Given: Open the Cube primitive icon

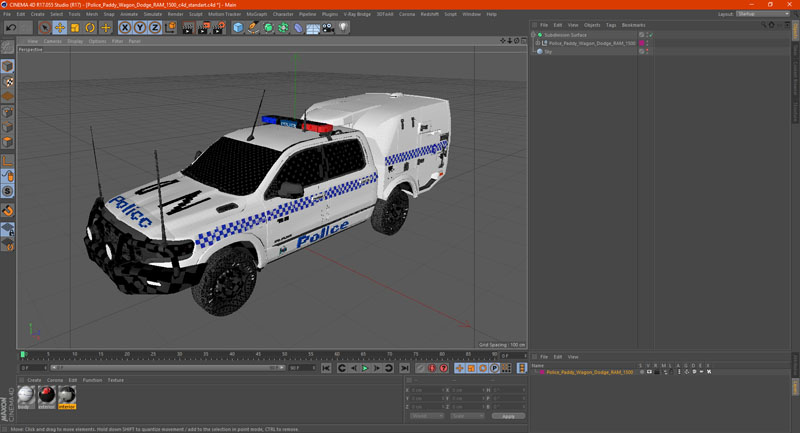Looking at the screenshot, I should point(238,28).
